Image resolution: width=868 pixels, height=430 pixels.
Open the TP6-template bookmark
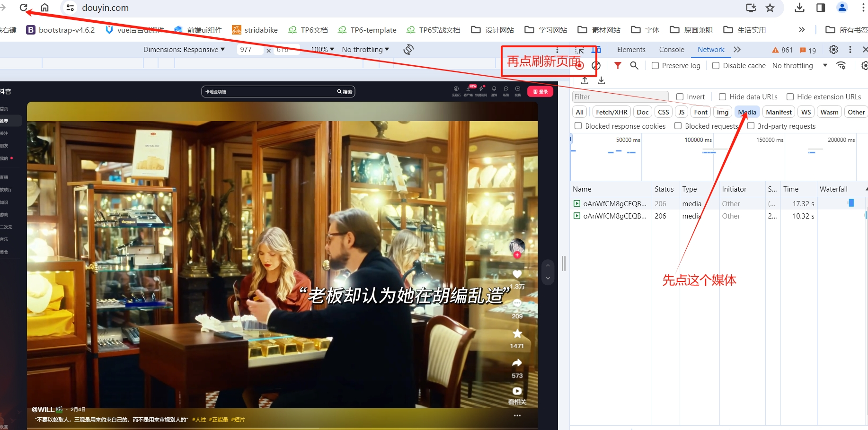pos(367,30)
